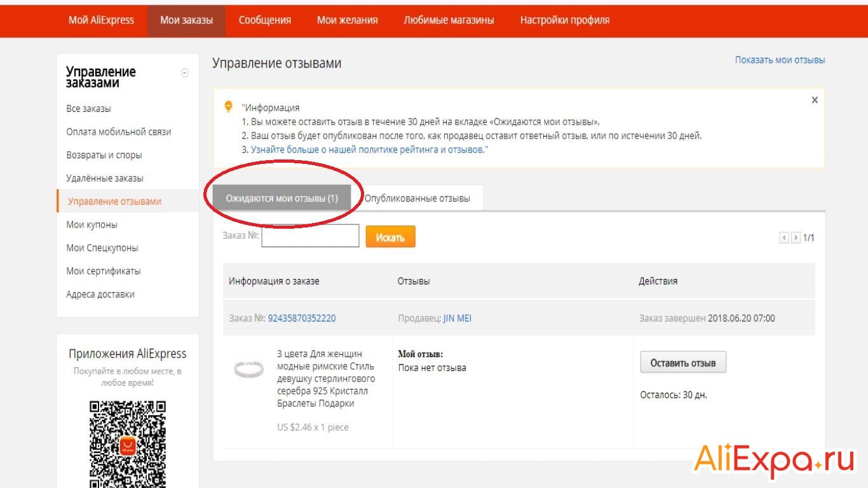The height and width of the screenshot is (488, 868).
Task: Click the Действия column header
Action: [658, 281]
